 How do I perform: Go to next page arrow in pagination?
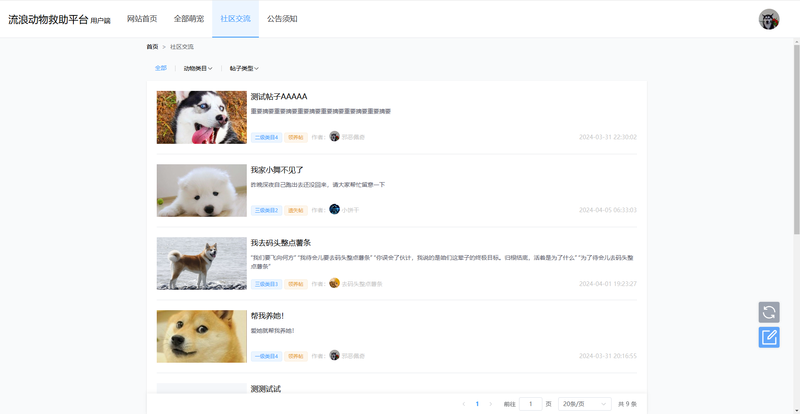[491, 404]
